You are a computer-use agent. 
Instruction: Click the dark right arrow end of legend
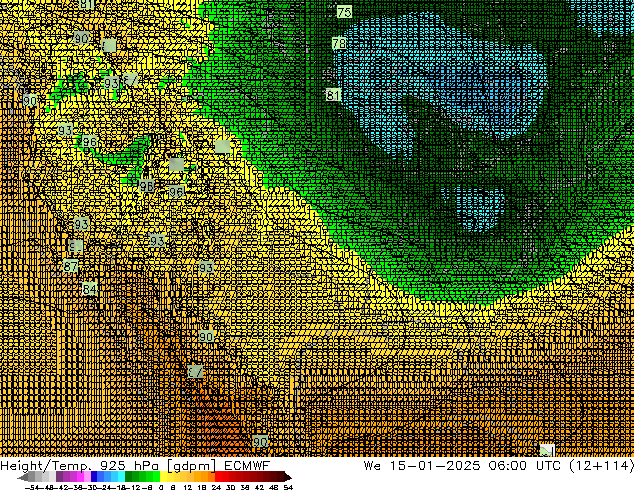point(288,477)
